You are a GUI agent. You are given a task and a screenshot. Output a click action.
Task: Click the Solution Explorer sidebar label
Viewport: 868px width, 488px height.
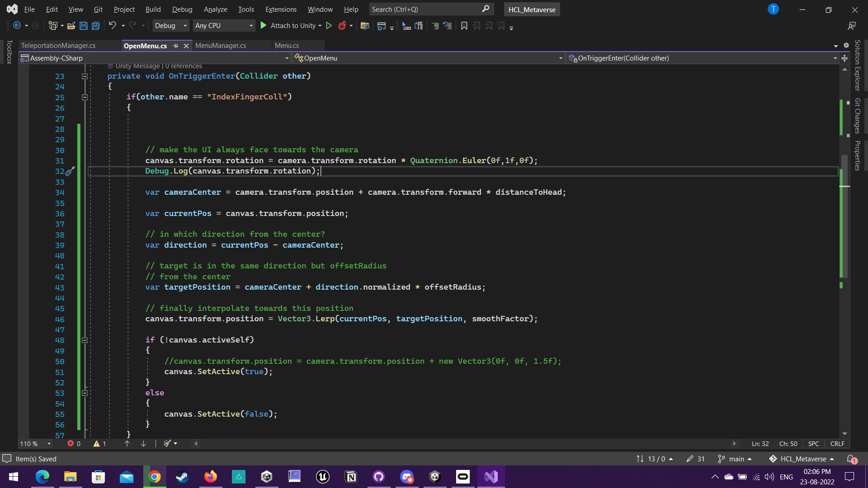point(857,63)
